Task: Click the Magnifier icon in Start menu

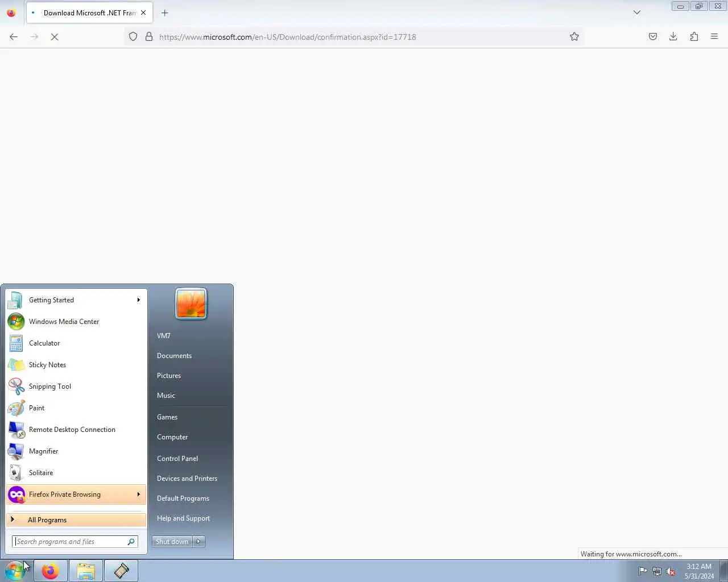Action: 16,451
